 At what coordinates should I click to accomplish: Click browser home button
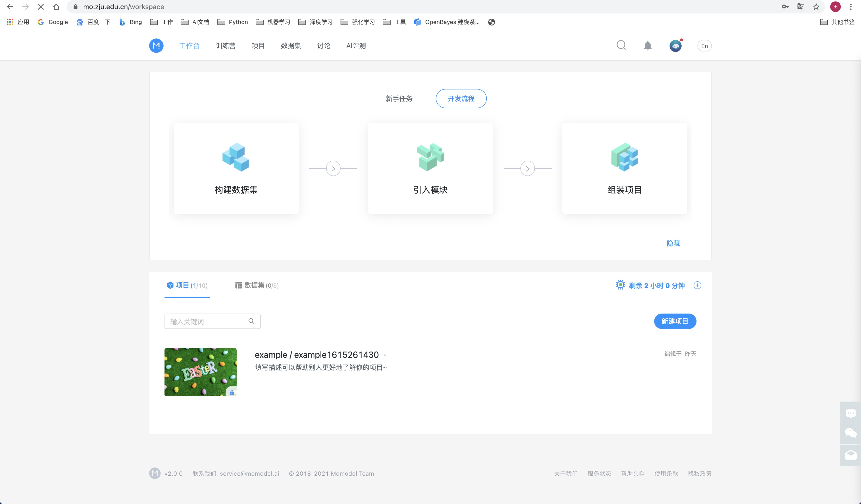pyautogui.click(x=56, y=6)
